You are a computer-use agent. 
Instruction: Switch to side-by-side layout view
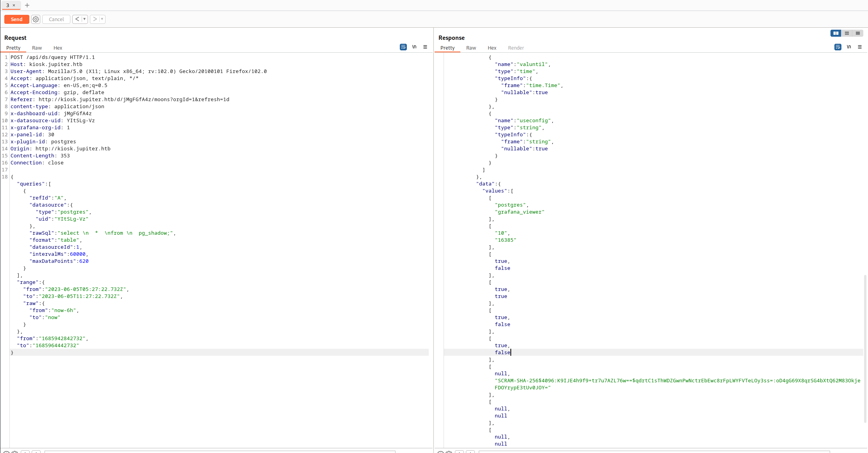point(836,33)
